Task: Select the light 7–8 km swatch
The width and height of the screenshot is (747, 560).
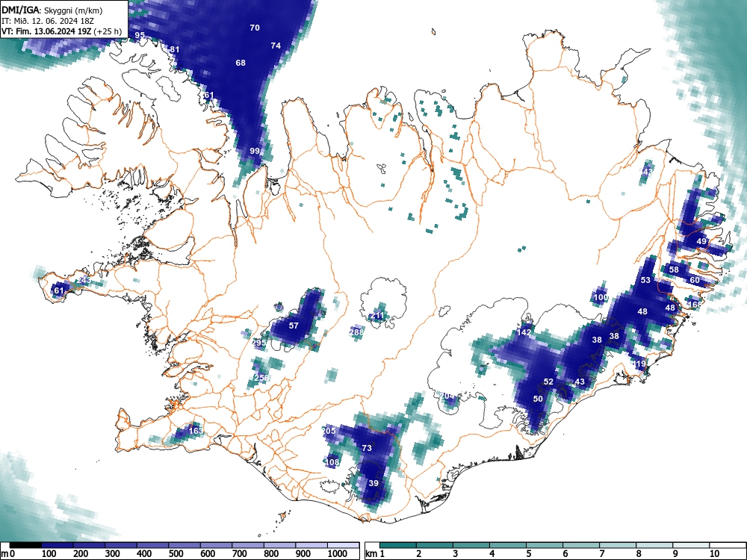Action: pyautogui.click(x=618, y=545)
